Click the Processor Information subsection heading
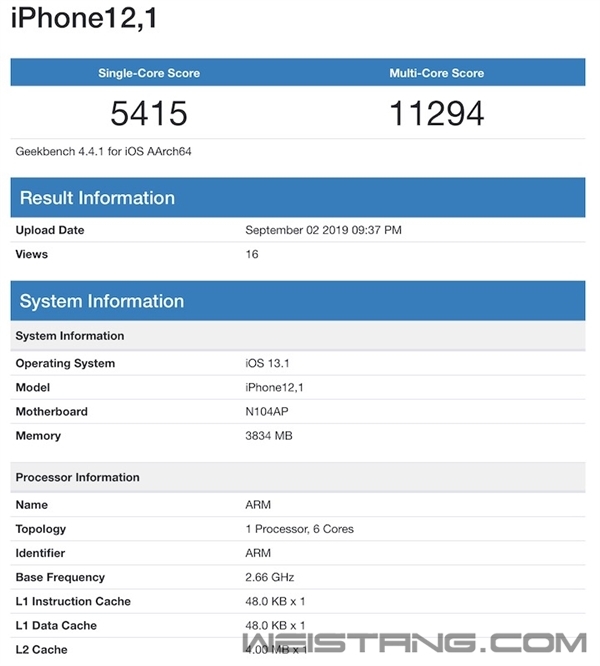Image resolution: width=600 pixels, height=666 pixels. pos(78,477)
